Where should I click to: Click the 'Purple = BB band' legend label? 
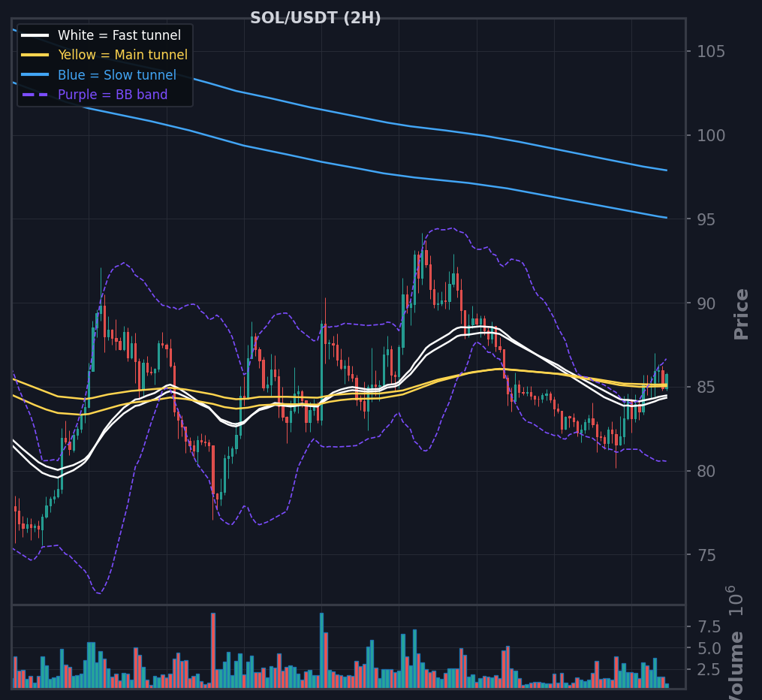(113, 95)
